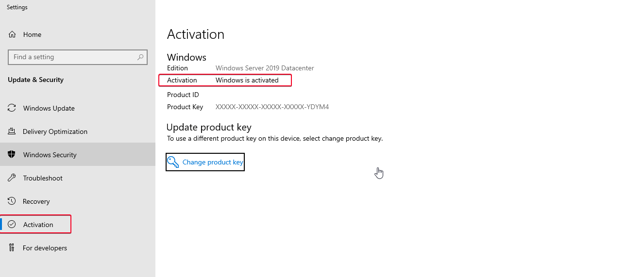Open the Troubleshoot page
This screenshot has width=644, height=277.
[43, 178]
